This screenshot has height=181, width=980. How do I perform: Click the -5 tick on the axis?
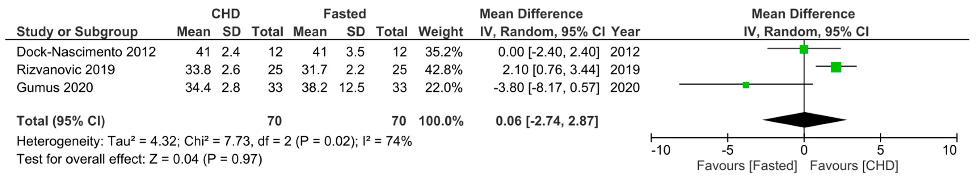coord(727,150)
